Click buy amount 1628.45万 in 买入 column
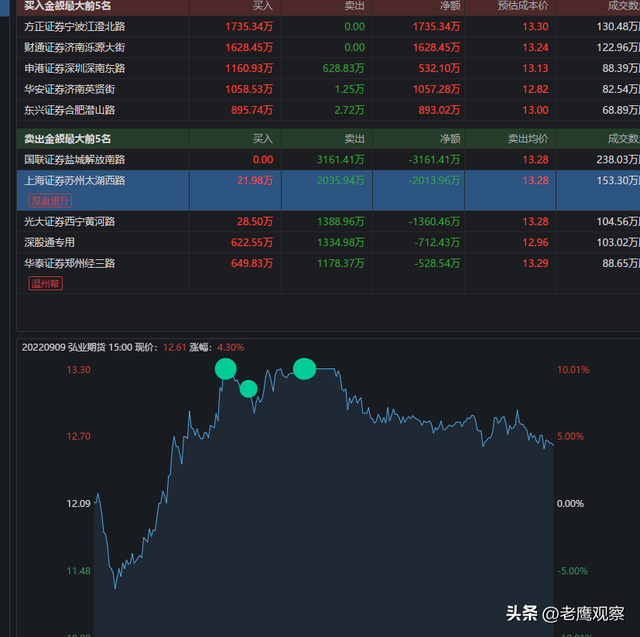 point(249,47)
